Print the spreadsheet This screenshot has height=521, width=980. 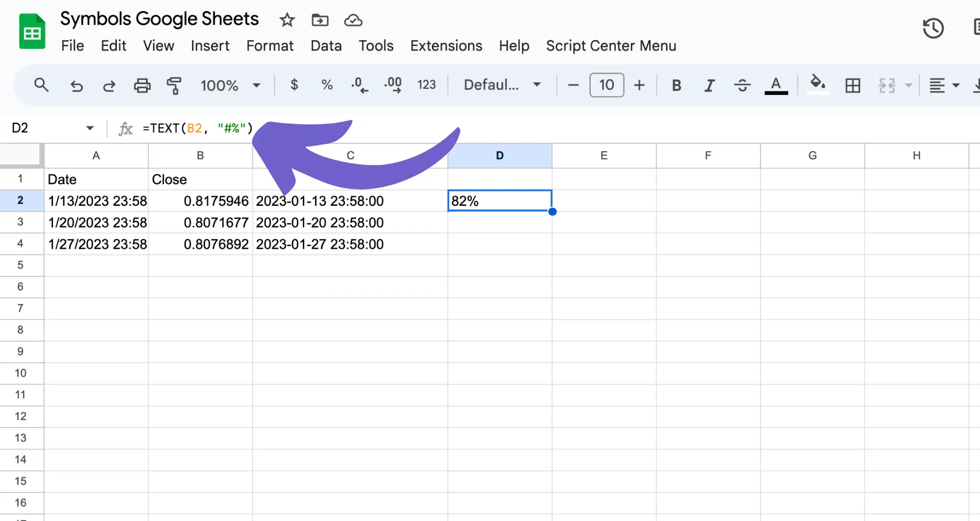point(142,85)
